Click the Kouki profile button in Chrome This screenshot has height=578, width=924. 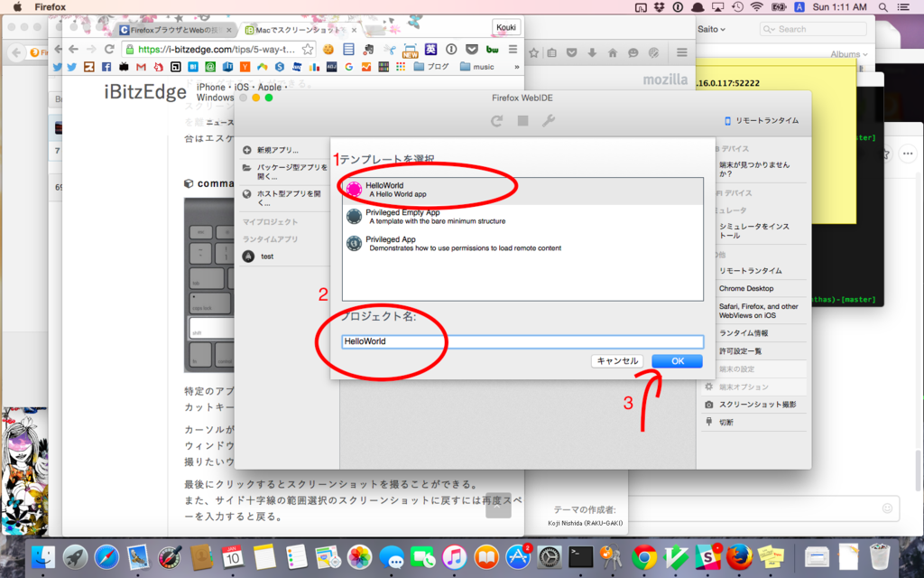tap(506, 27)
